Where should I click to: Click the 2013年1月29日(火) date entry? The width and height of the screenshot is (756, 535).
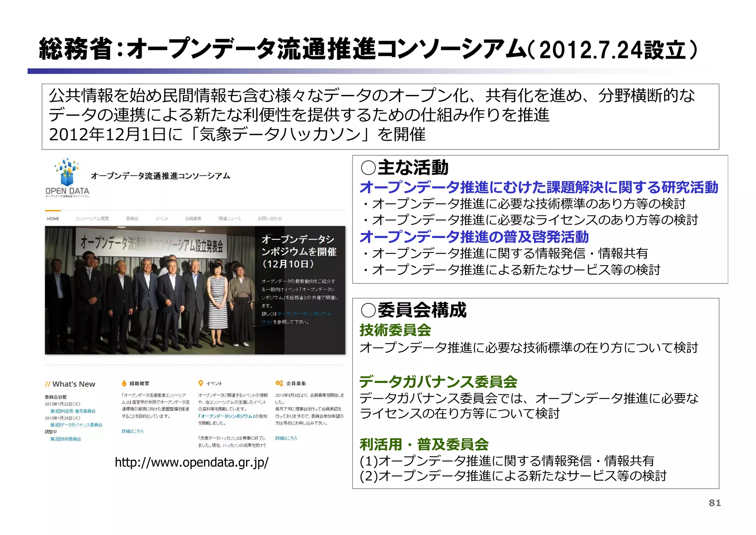click(x=62, y=418)
